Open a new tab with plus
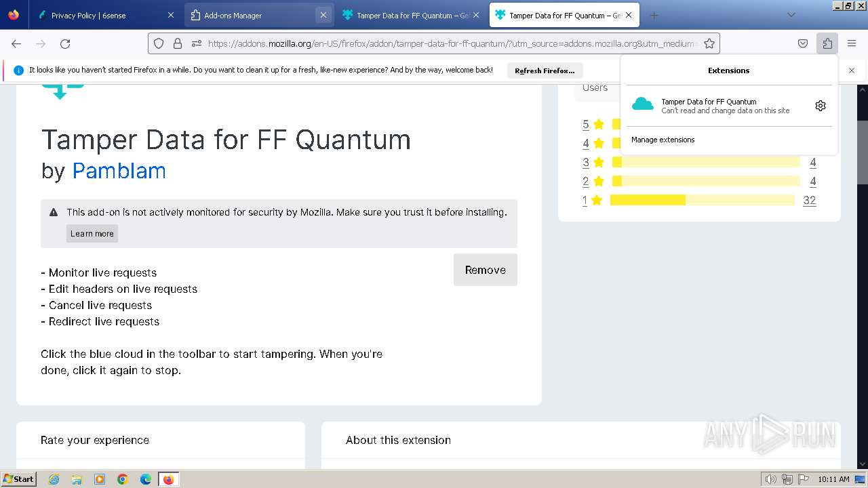The image size is (868, 488). tap(654, 15)
